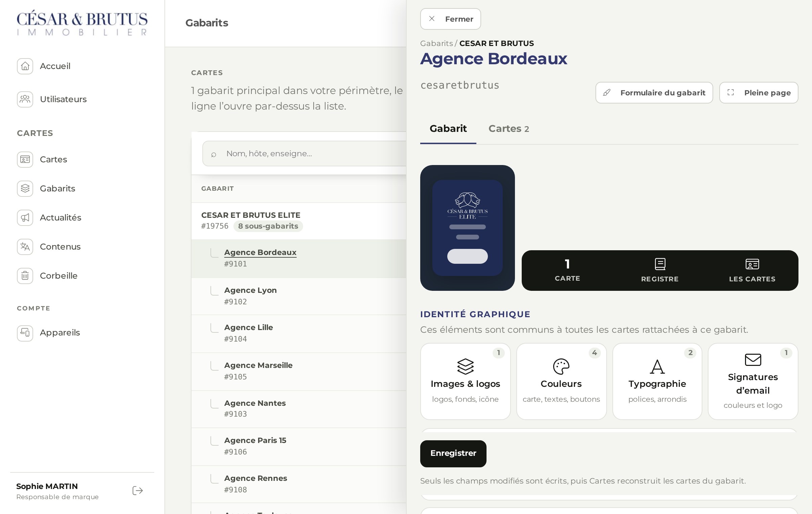Open Utilisateurs from the sidebar
The height and width of the screenshot is (514, 812).
pos(52,99)
